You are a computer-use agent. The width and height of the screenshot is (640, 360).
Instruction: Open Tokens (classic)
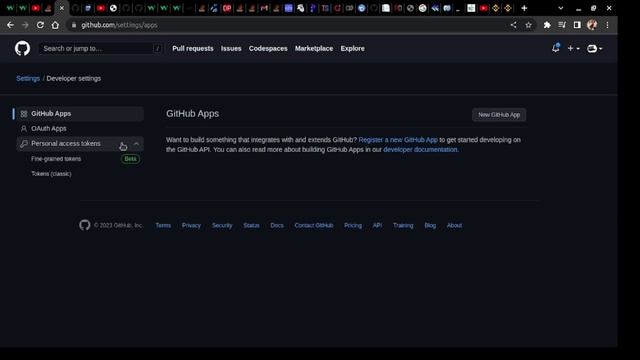point(51,174)
